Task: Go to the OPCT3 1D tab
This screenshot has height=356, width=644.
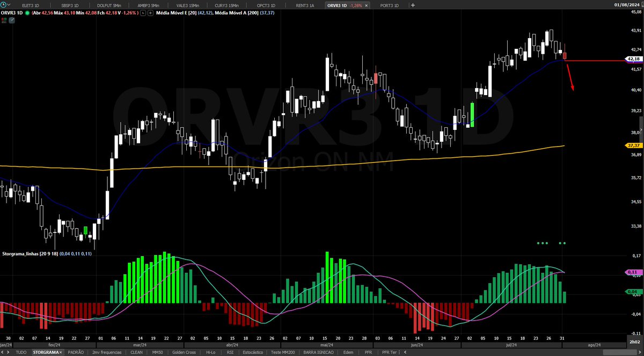Action: (266, 5)
